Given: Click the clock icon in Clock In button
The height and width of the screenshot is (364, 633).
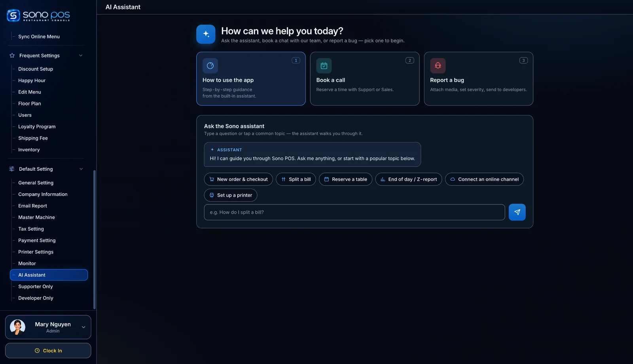Looking at the screenshot, I should pos(37,351).
